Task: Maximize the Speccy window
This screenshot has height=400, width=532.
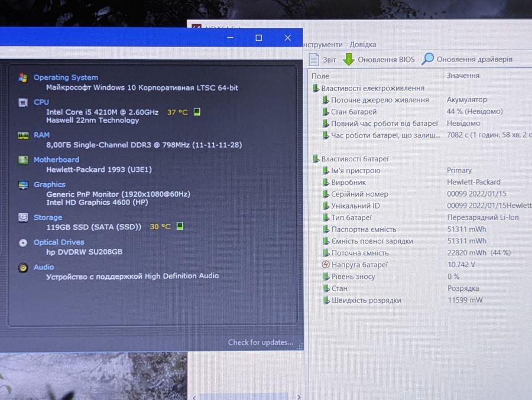Action: click(258, 38)
